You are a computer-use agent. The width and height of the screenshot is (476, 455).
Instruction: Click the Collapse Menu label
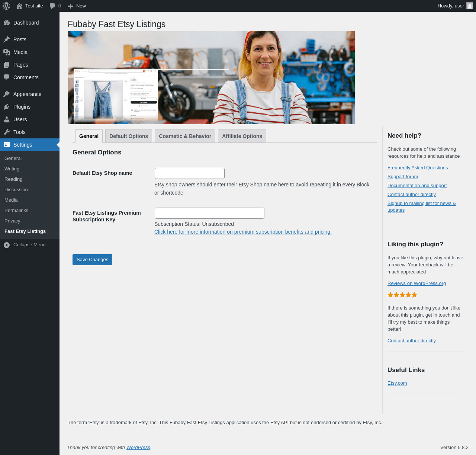29,245
